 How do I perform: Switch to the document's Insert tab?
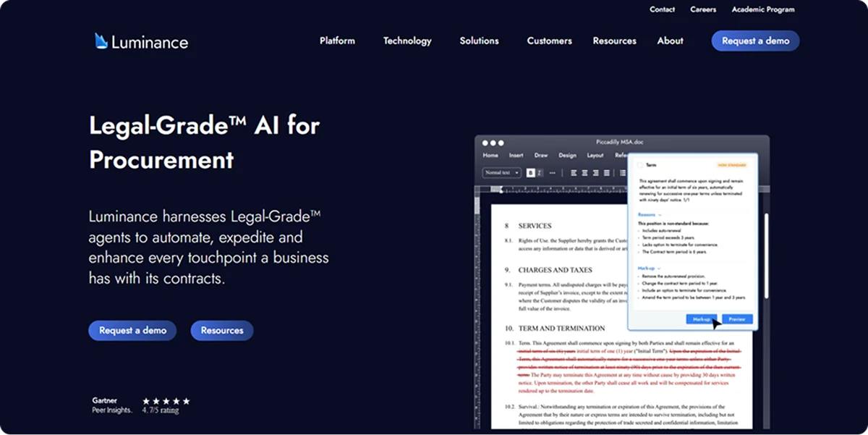516,156
